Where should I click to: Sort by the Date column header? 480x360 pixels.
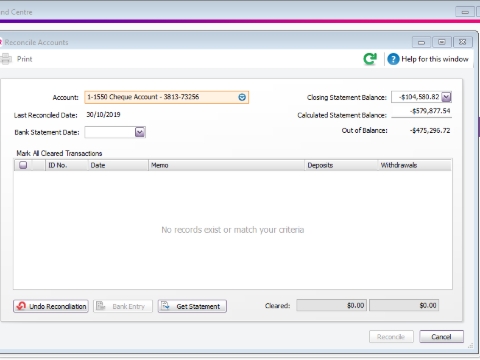click(x=118, y=165)
